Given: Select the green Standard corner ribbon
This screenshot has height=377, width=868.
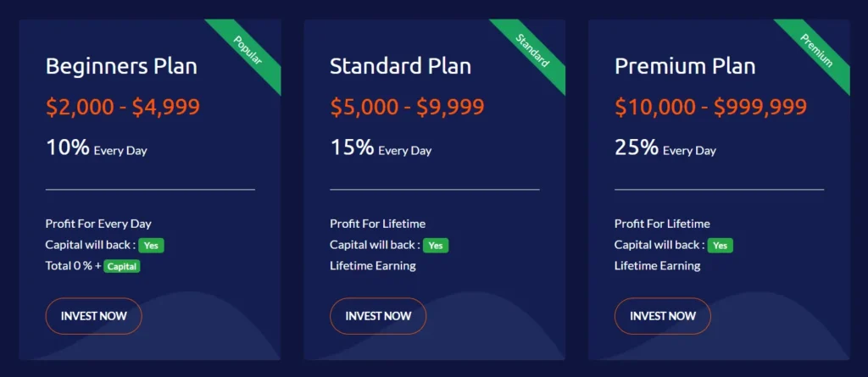Looking at the screenshot, I should click(532, 50).
